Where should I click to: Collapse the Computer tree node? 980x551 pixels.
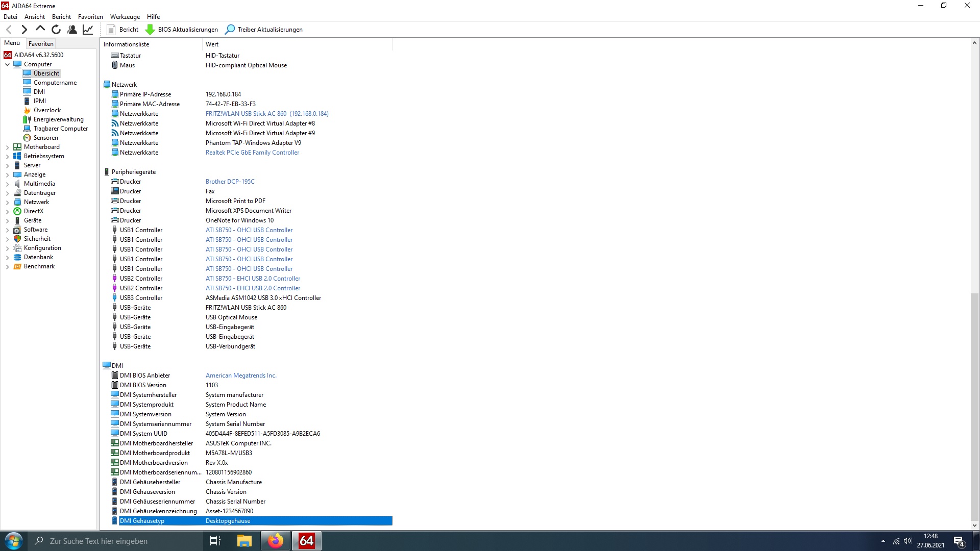tap(8, 65)
